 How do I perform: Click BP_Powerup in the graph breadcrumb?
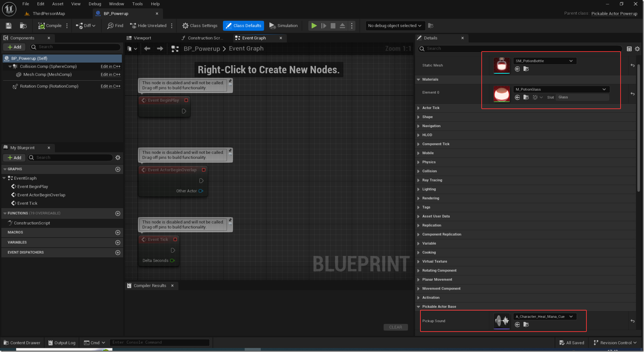(202, 49)
